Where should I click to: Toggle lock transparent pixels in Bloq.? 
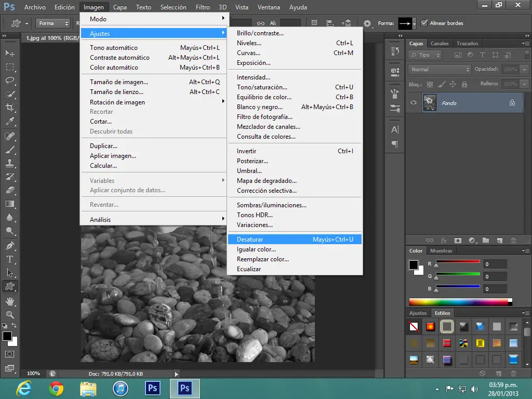[430, 84]
